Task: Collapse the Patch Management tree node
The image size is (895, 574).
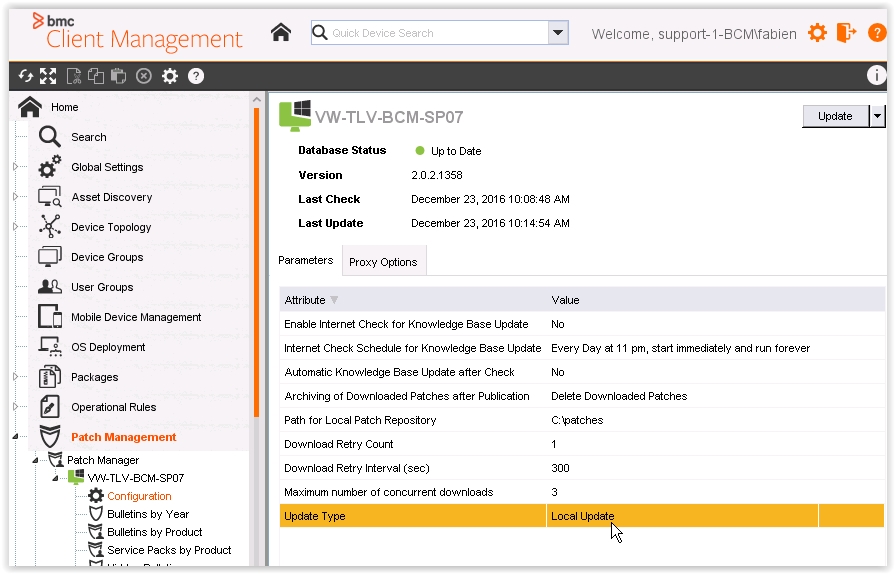Action: click(x=15, y=436)
